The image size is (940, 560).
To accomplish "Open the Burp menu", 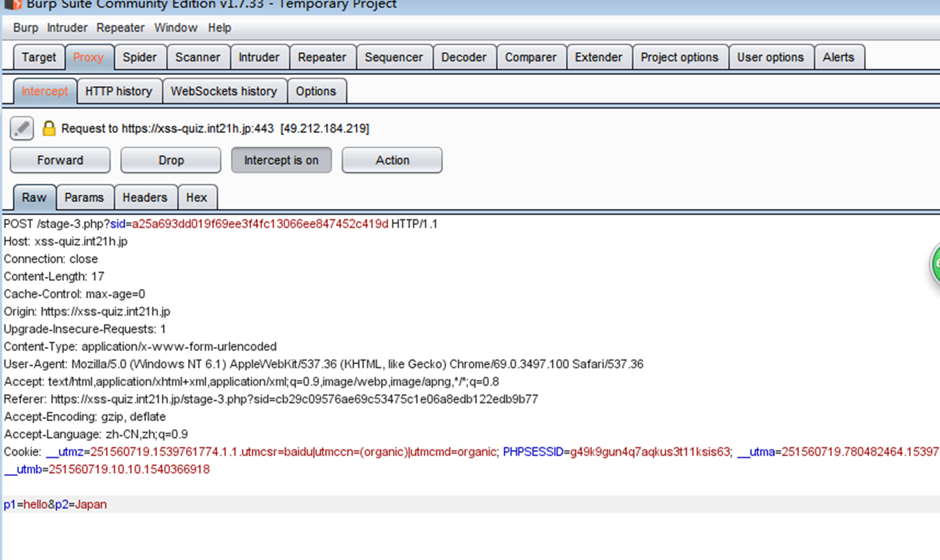I will click(x=25, y=28).
